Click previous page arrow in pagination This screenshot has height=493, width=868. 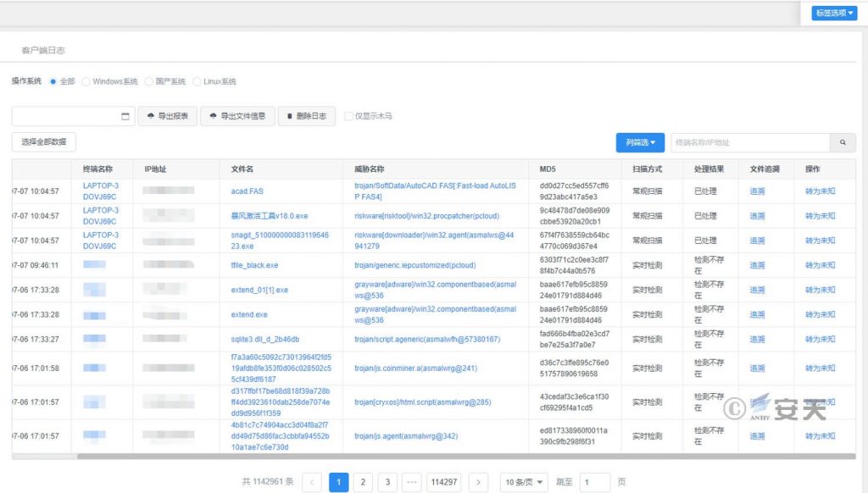tap(312, 482)
